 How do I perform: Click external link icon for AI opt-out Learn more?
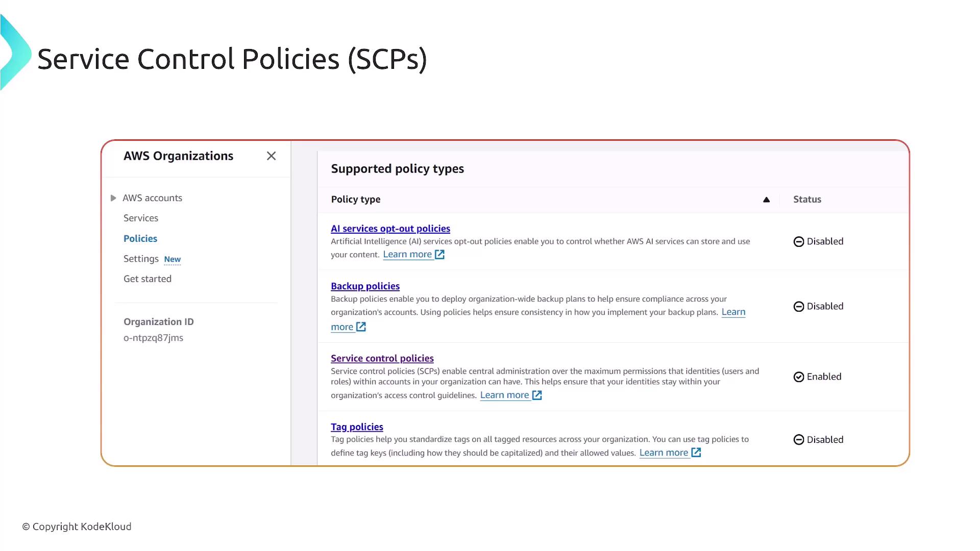pos(439,255)
